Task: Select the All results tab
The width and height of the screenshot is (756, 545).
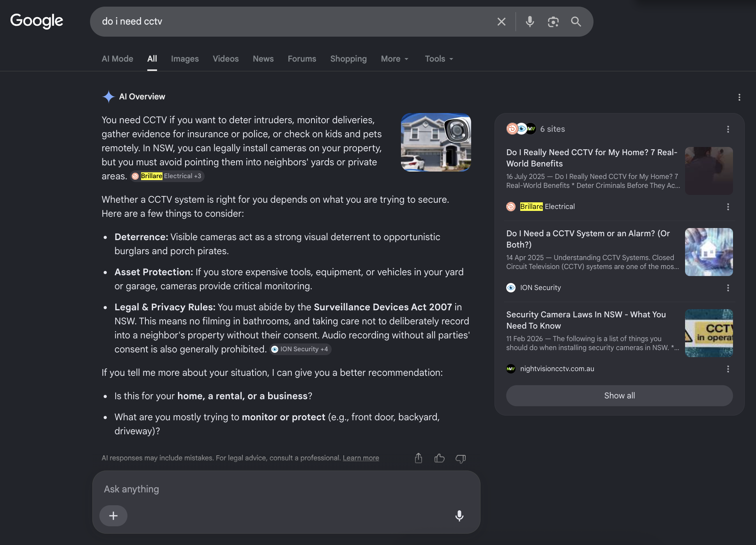Action: (x=152, y=59)
